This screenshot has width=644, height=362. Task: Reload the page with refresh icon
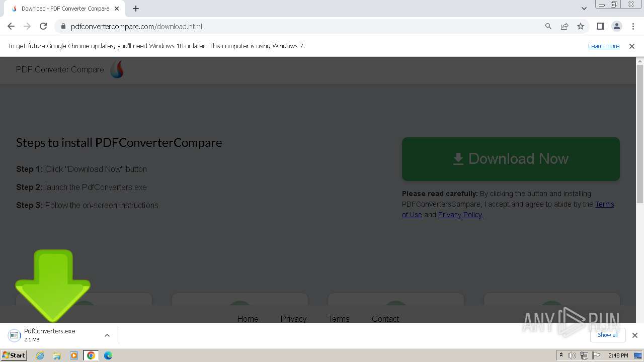pyautogui.click(x=43, y=26)
